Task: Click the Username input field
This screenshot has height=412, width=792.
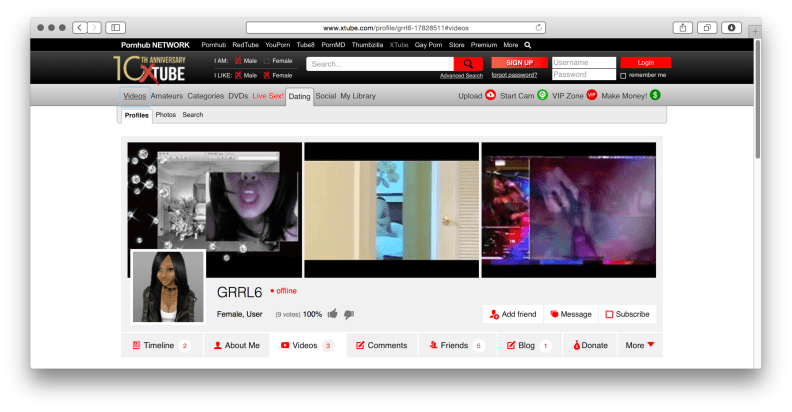Action: pos(584,62)
